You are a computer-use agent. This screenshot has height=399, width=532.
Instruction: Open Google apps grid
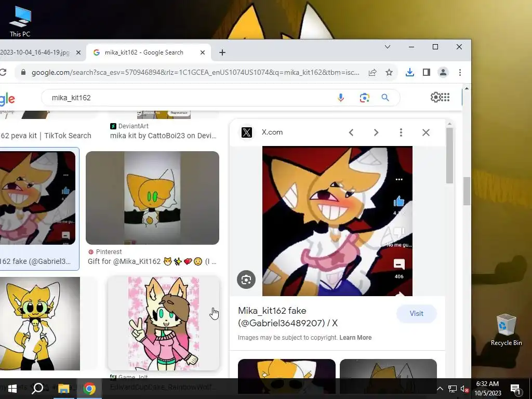445,97
